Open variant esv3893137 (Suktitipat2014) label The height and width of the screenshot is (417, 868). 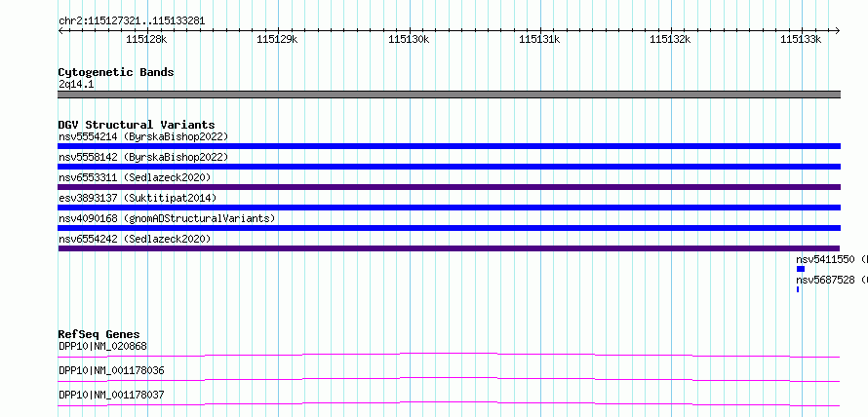tap(138, 198)
